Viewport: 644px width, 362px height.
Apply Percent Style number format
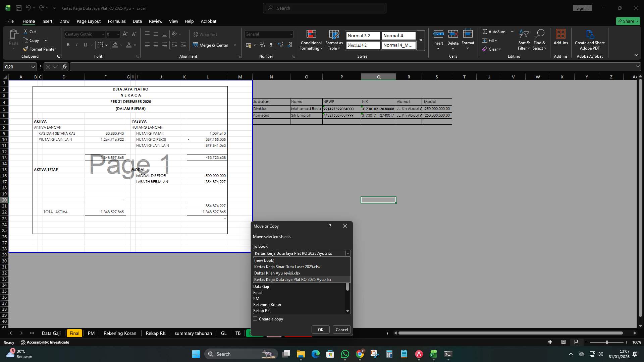pos(262,45)
